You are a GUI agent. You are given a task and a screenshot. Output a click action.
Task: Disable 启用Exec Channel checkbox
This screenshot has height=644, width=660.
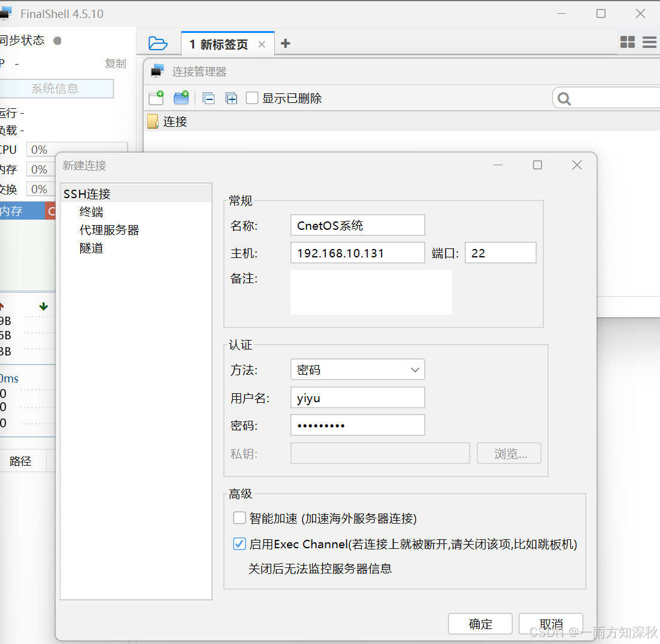(240, 543)
